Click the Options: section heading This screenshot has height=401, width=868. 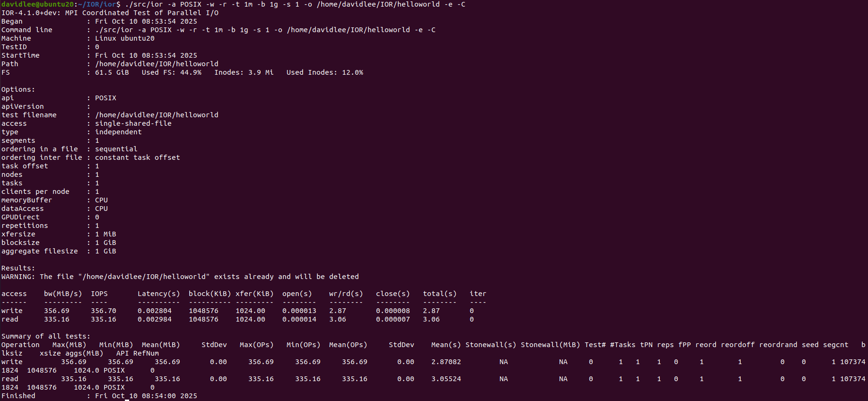[x=18, y=89]
